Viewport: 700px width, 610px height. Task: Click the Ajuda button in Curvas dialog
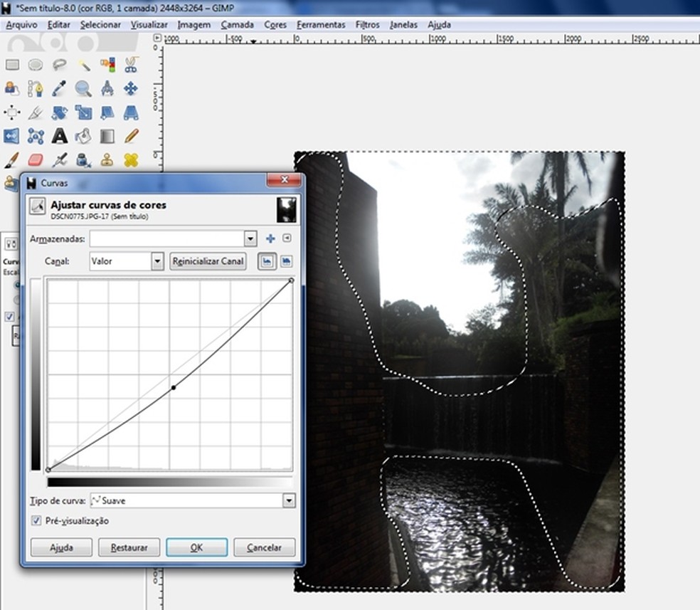pyautogui.click(x=61, y=547)
